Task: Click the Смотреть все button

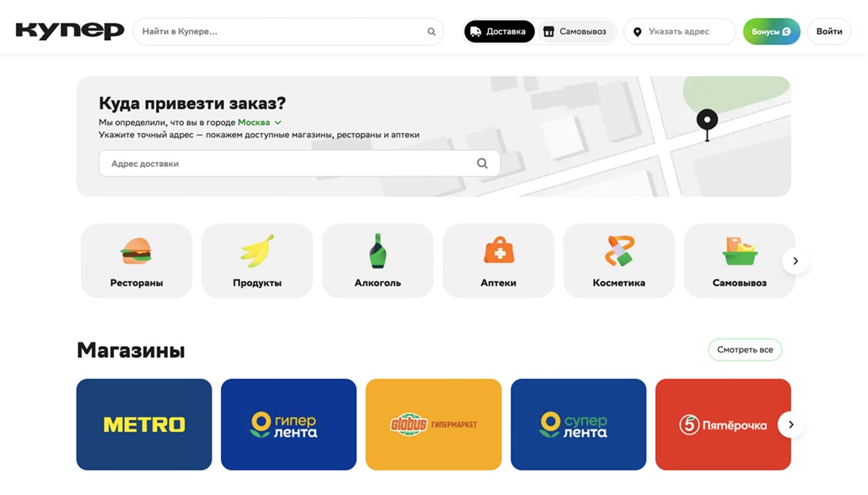Action: click(x=745, y=350)
